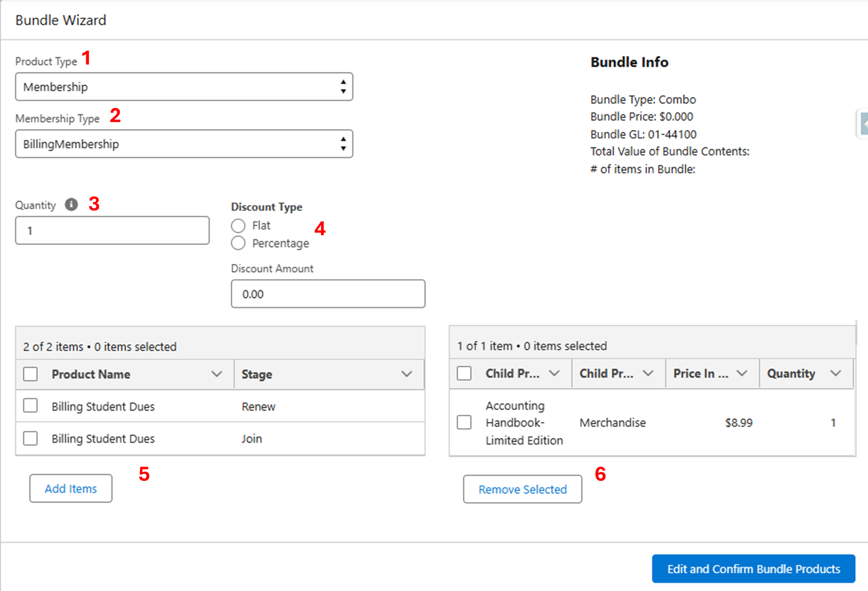868x591 pixels.
Task: Click the Quantity info icon
Action: tap(71, 204)
